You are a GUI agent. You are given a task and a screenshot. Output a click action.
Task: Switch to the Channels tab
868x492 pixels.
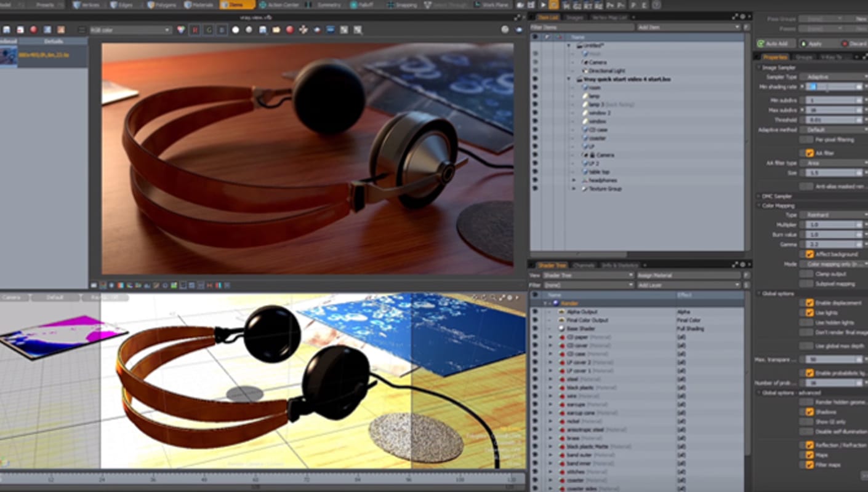point(584,265)
